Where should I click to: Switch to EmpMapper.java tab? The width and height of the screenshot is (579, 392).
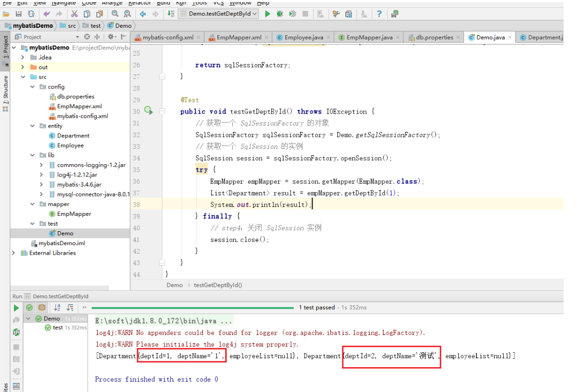369,37
